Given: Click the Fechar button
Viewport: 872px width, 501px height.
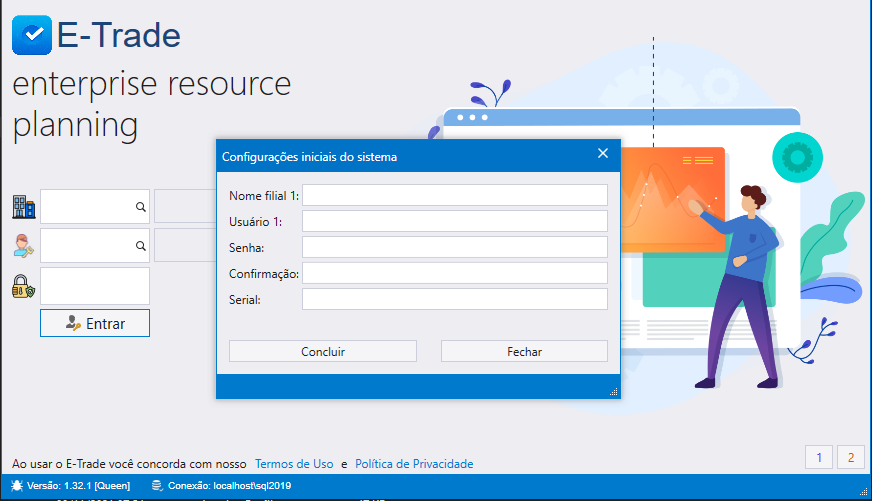Looking at the screenshot, I should pyautogui.click(x=524, y=351).
